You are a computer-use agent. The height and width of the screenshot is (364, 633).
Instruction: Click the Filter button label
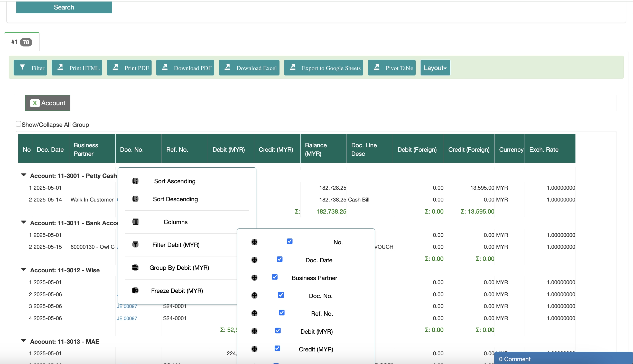click(38, 68)
